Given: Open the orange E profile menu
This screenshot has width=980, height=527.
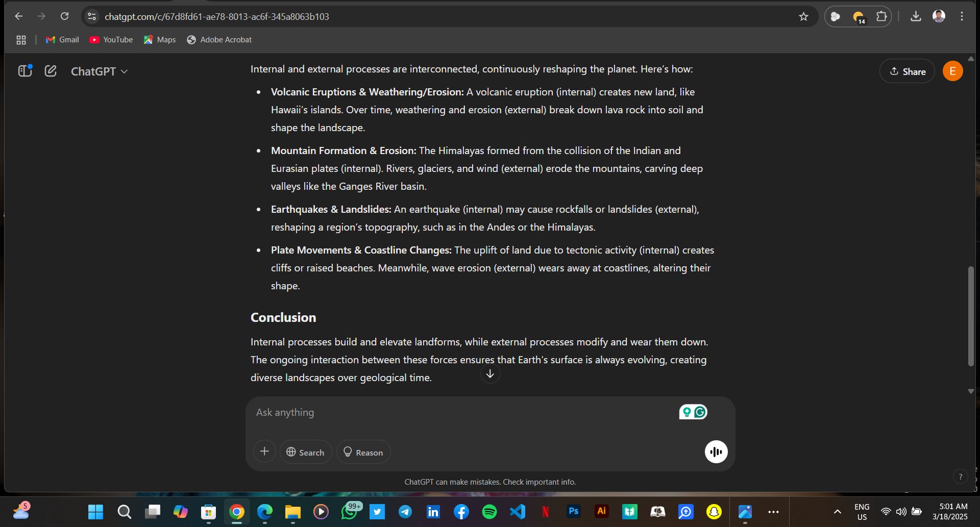Looking at the screenshot, I should pyautogui.click(x=952, y=71).
